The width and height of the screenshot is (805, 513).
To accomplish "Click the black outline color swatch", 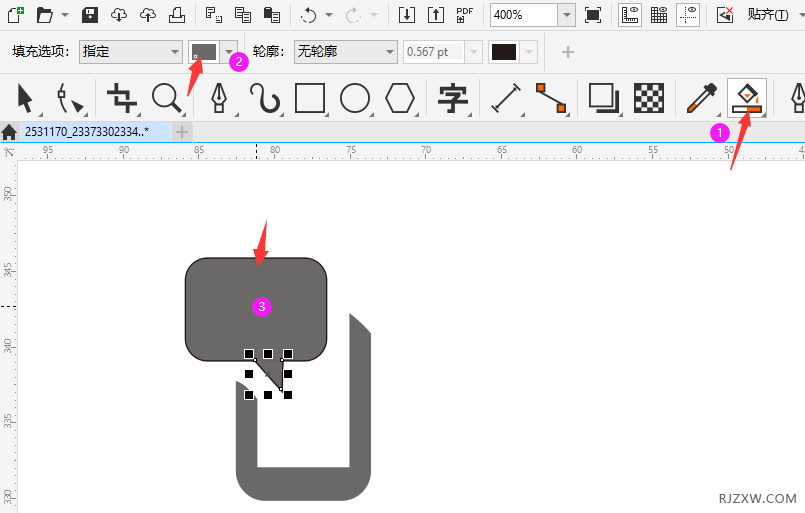I will pyautogui.click(x=504, y=52).
